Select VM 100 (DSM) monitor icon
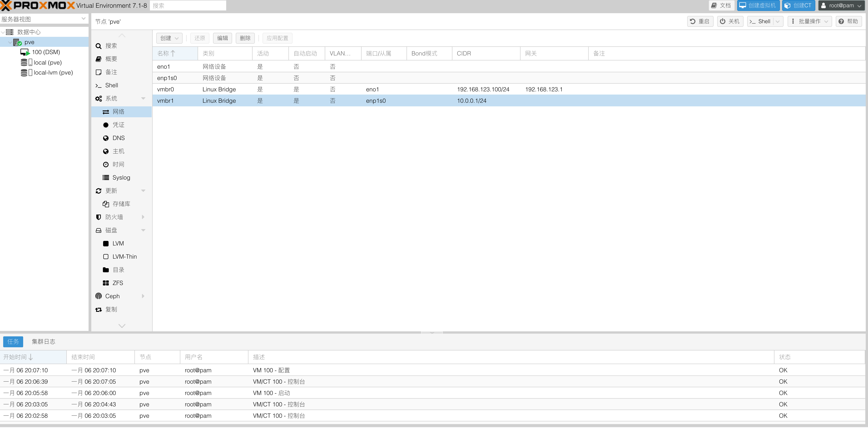Viewport: 868px width, 430px height. point(25,52)
